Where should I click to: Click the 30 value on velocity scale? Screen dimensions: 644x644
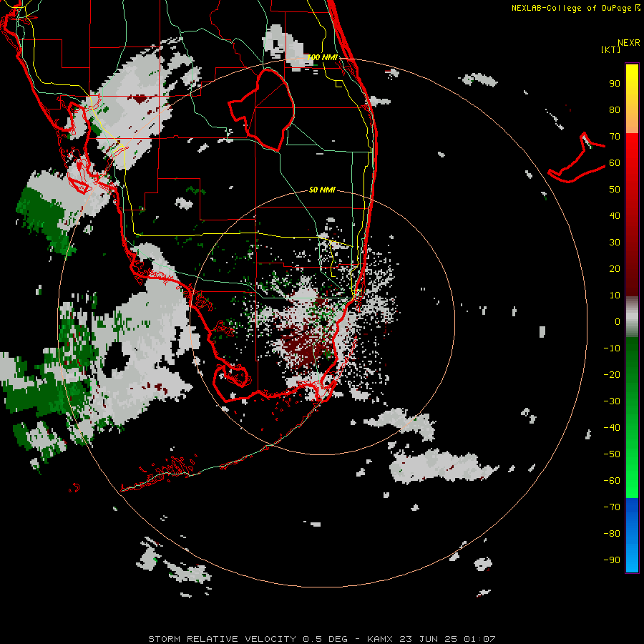point(615,243)
